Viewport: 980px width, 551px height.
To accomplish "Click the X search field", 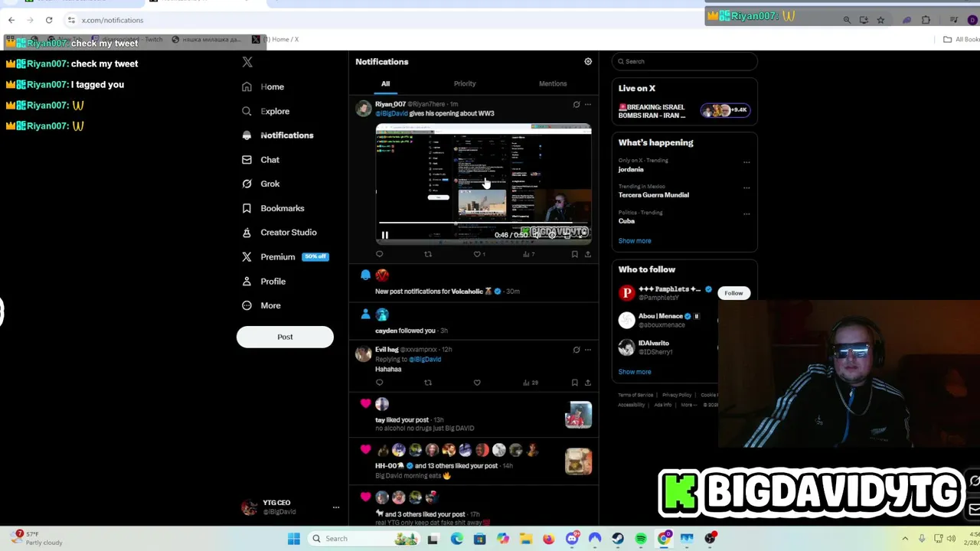I will pyautogui.click(x=684, y=61).
